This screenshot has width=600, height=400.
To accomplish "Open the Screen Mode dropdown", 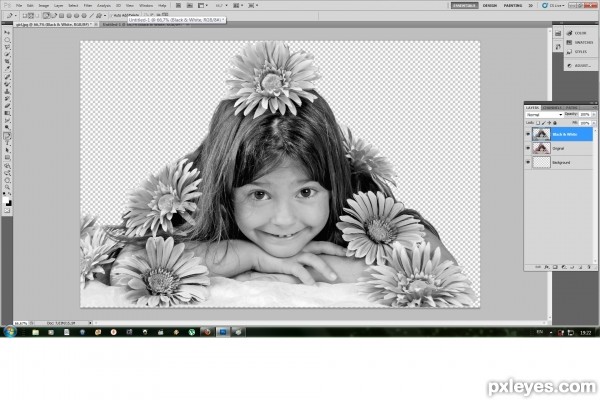I will (x=253, y=5).
